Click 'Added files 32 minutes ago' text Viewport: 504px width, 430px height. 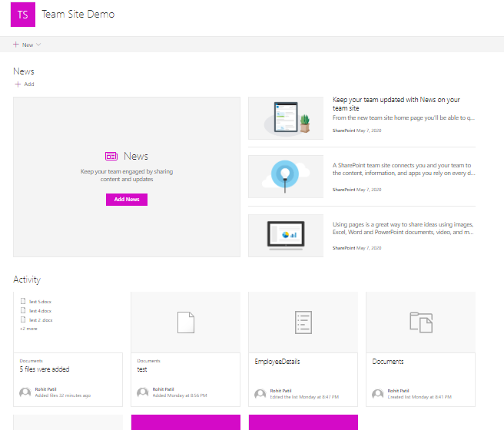[x=63, y=395]
